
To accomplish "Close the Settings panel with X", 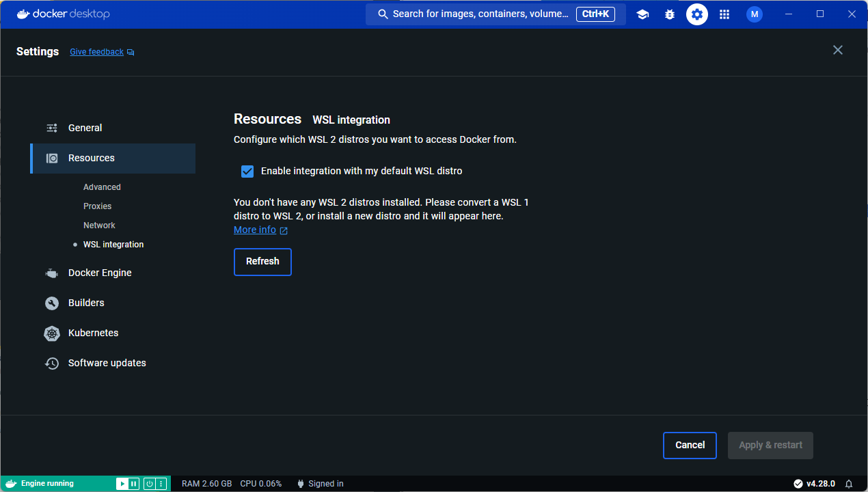I will (838, 50).
